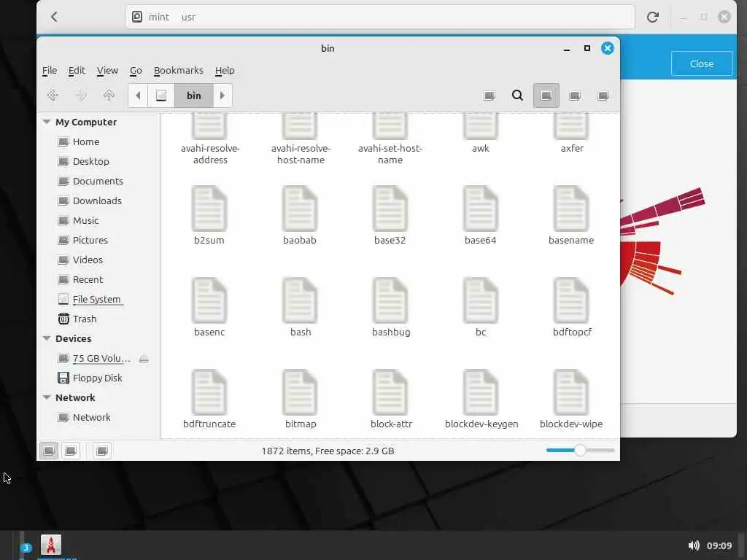The width and height of the screenshot is (747, 560).
Task: Open Downloads in the sidebar
Action: (97, 201)
